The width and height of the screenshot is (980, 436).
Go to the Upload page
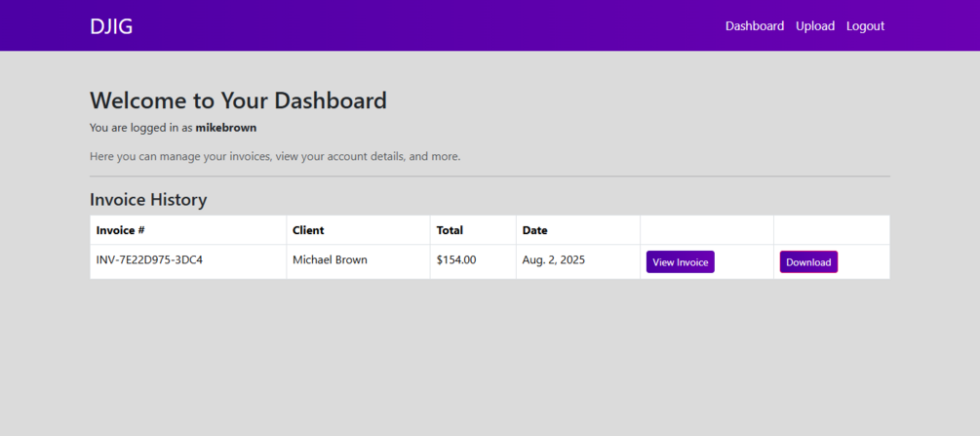pyautogui.click(x=814, y=26)
